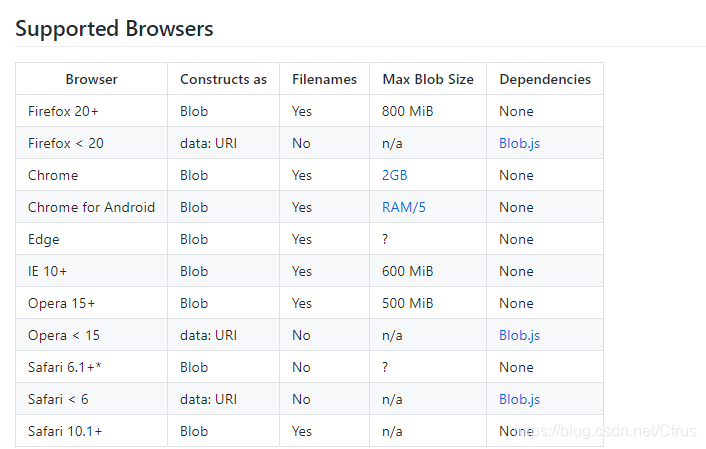Click the Supported Browsers heading
This screenshot has height=449, width=706.
[x=114, y=29]
